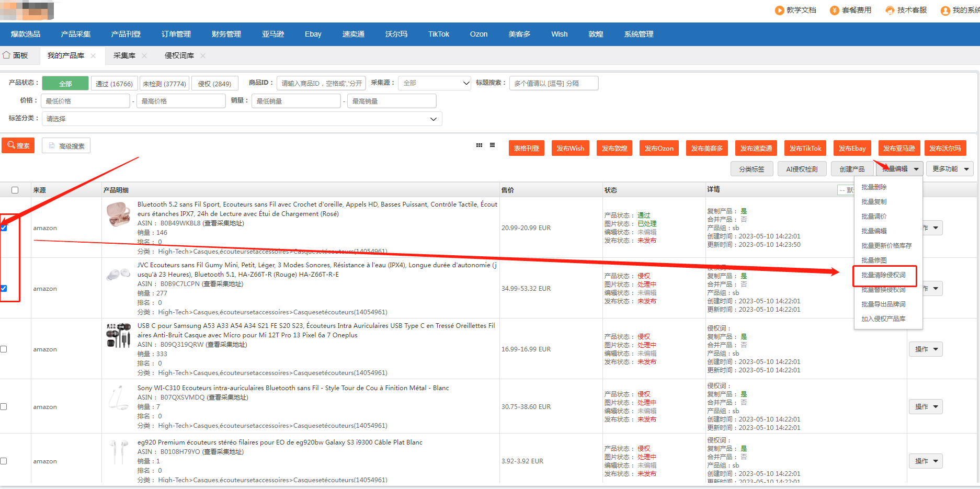This screenshot has height=489, width=980.
Task: Focus the 标题搜索 input field
Action: [x=554, y=83]
